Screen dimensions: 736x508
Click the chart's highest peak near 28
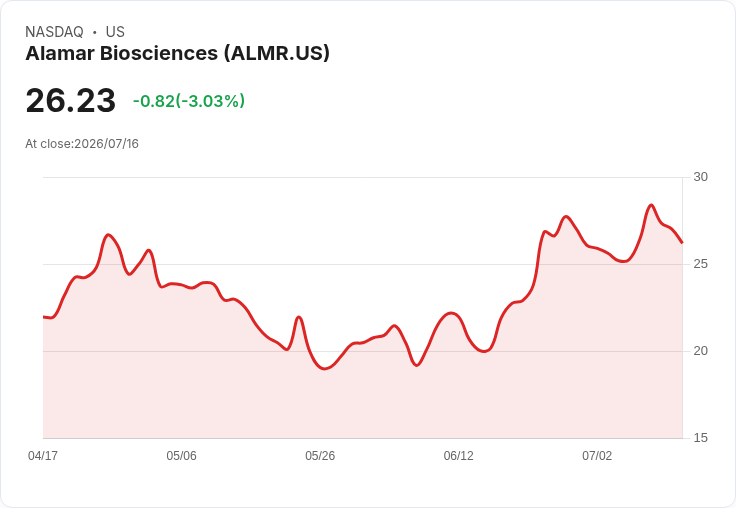coord(651,205)
